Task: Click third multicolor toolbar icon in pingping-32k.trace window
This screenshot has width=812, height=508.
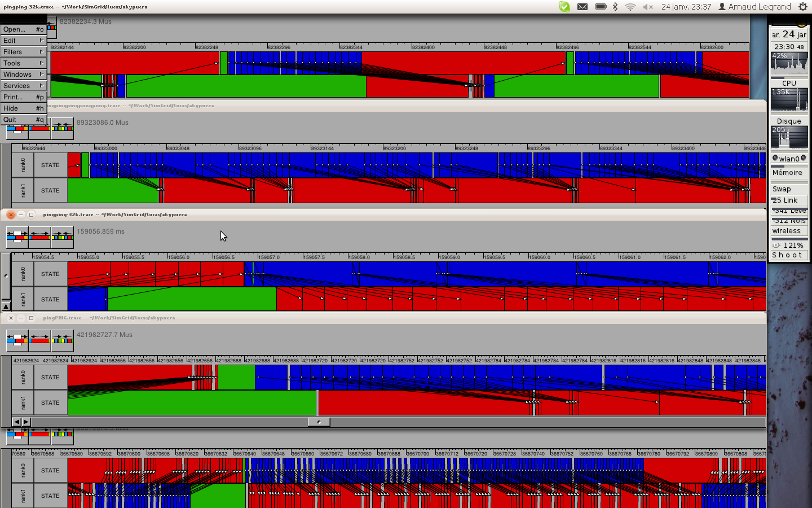Action: point(62,238)
